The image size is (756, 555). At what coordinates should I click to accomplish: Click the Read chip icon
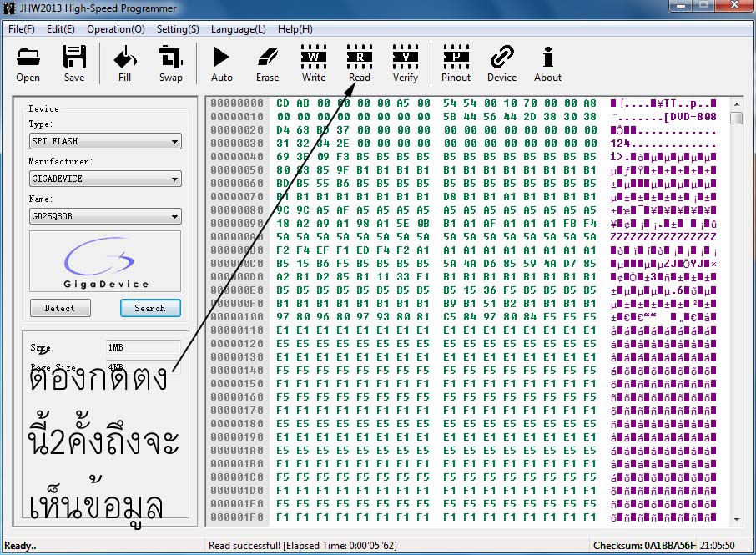point(360,63)
